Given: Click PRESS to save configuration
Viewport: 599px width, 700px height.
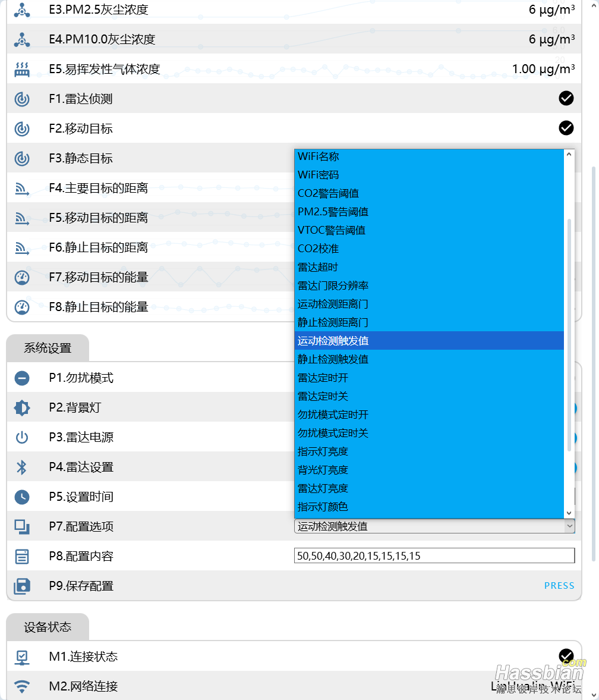Looking at the screenshot, I should (559, 586).
